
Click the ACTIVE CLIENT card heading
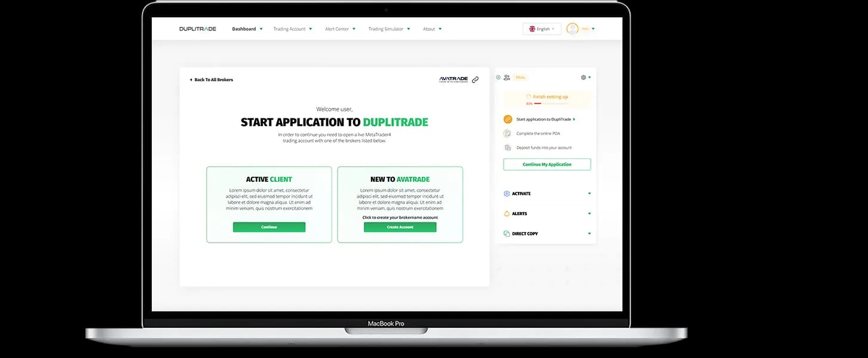tap(269, 179)
